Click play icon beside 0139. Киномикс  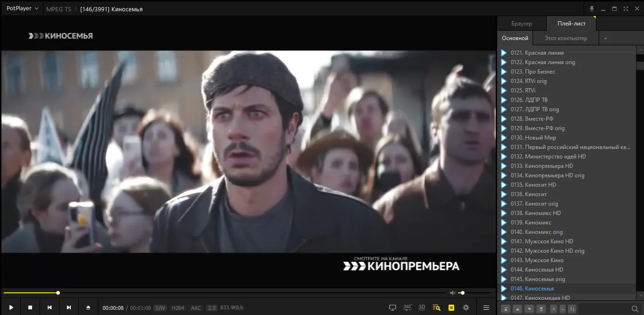point(504,223)
